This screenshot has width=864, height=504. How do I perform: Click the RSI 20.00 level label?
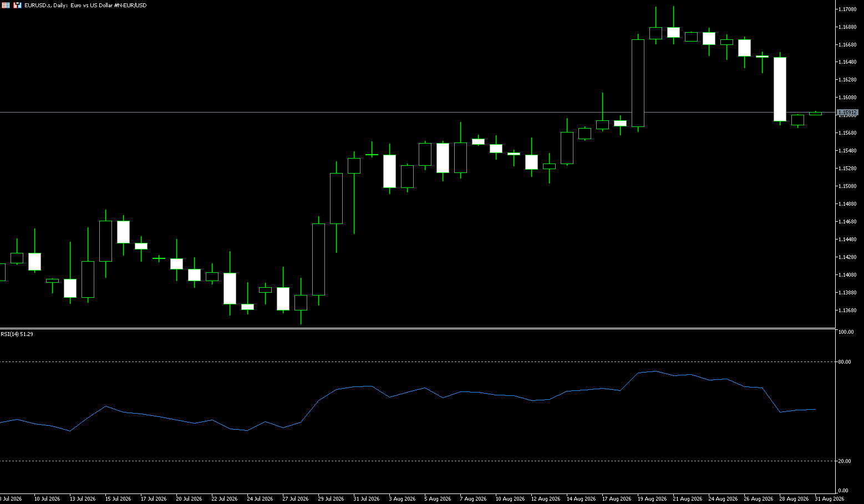tap(845, 461)
